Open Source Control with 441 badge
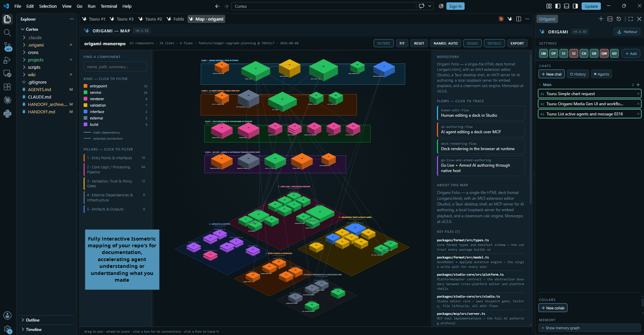The width and height of the screenshot is (644, 335). click(x=7, y=47)
